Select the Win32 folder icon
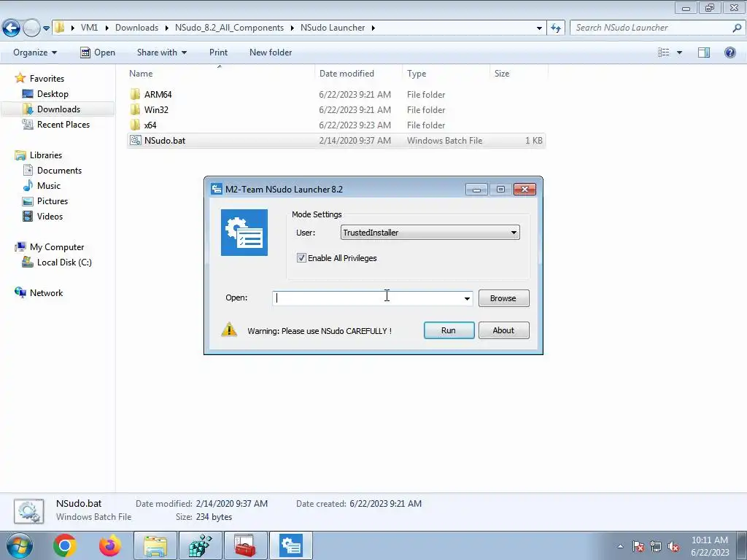 [x=135, y=109]
